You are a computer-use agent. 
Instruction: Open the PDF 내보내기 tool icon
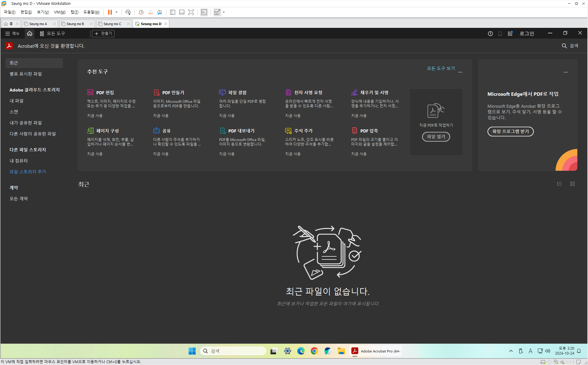222,131
